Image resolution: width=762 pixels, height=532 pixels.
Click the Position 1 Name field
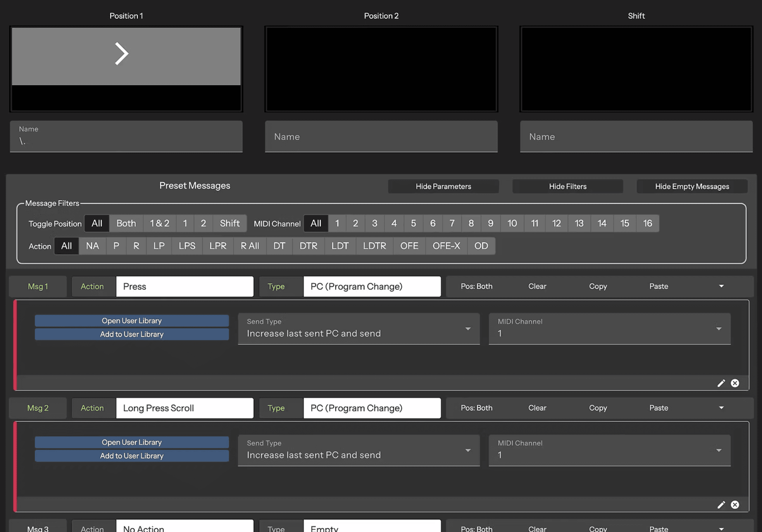tap(126, 137)
